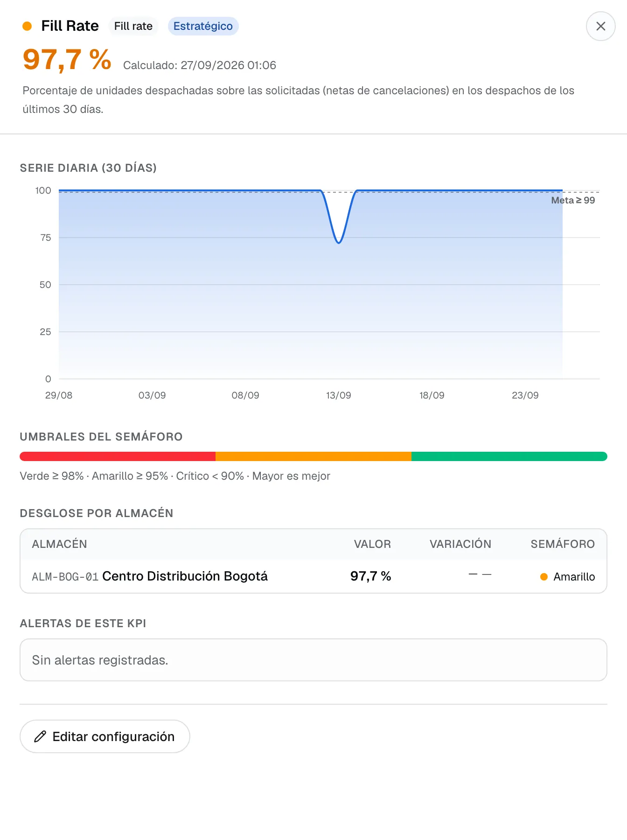Open the Centro Distribución Bogotá row name
Viewport: 627px width, 840px height.
click(x=185, y=576)
